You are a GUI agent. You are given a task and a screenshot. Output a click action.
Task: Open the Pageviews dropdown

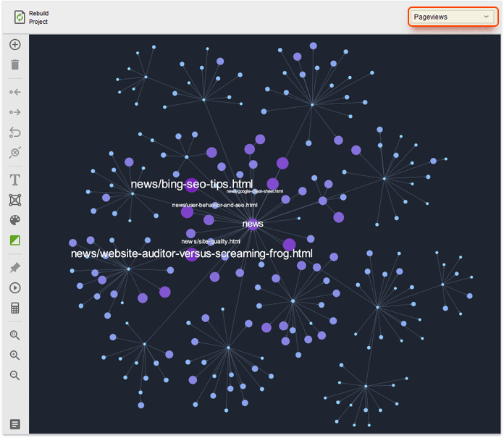(453, 17)
